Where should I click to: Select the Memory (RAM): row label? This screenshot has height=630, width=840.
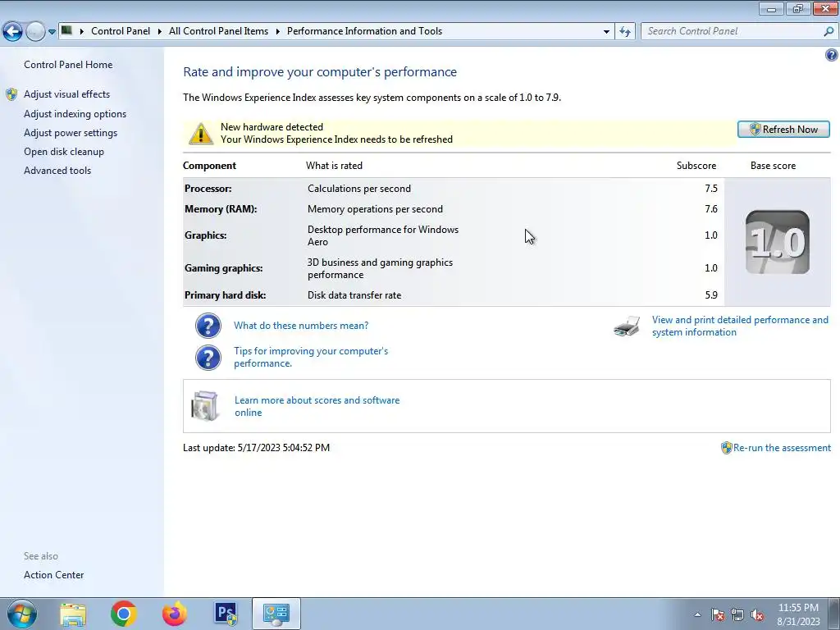pyautogui.click(x=221, y=209)
